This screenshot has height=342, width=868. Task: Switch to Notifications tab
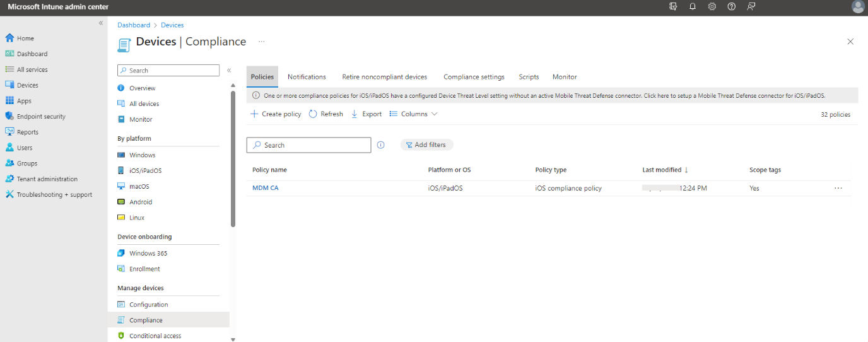point(307,77)
